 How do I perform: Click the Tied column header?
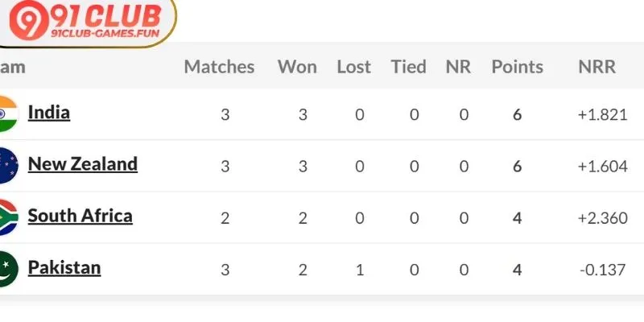pyautogui.click(x=408, y=67)
